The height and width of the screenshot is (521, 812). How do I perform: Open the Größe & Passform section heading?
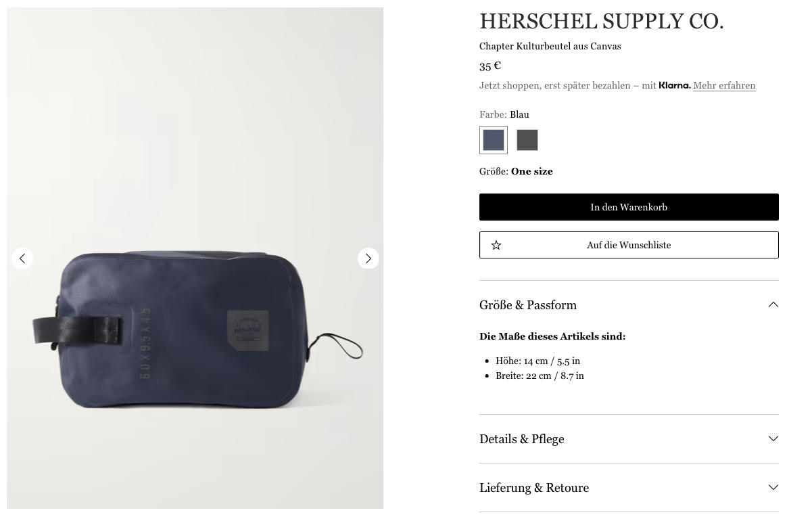pyautogui.click(x=528, y=305)
